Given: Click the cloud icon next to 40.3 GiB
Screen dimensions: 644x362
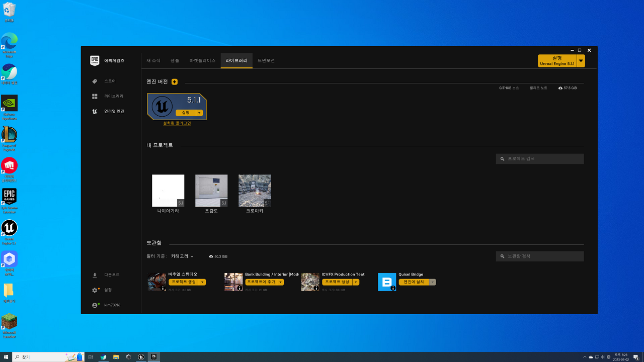Looking at the screenshot, I should pos(211,256).
